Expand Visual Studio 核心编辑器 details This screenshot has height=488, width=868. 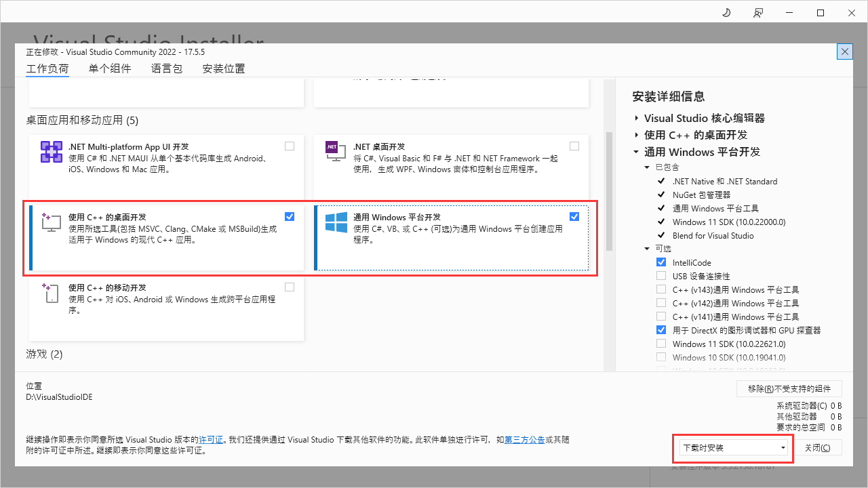(637, 118)
